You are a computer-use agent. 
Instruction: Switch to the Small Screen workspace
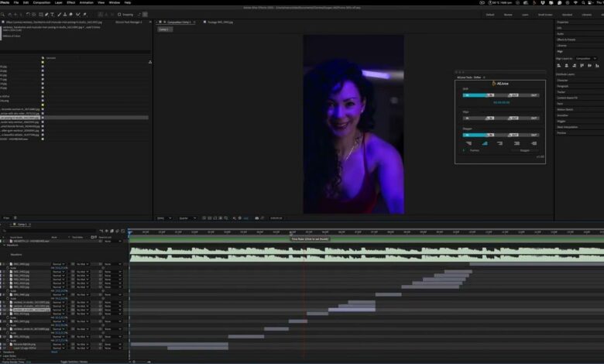(545, 15)
